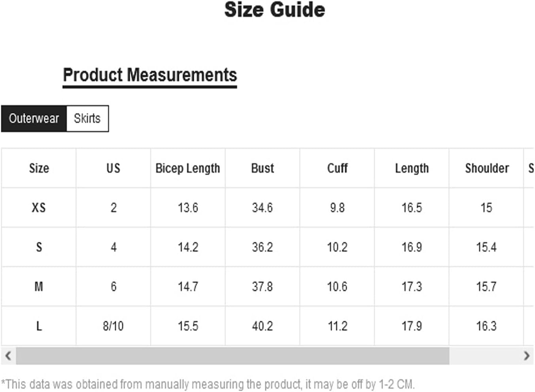Click the US column header
Image resolution: width=535 pixels, height=392 pixels.
pos(113,168)
